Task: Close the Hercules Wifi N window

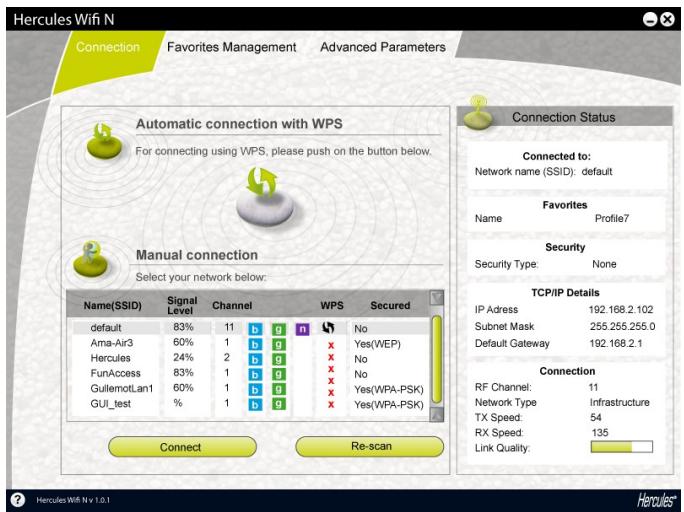Action: tap(667, 19)
